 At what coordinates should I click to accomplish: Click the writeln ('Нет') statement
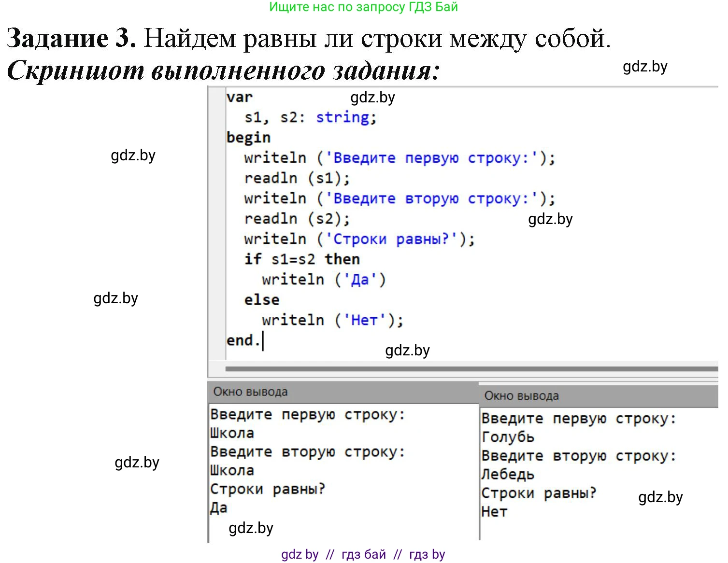click(331, 320)
